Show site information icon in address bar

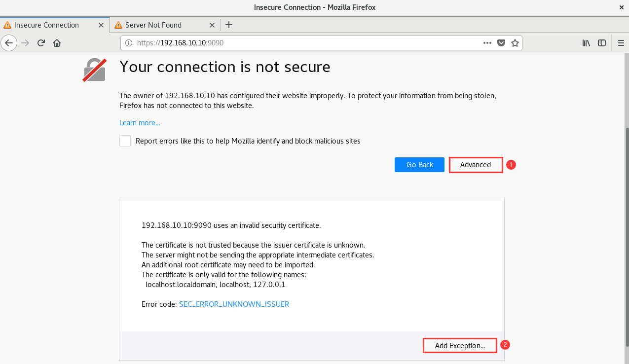point(129,43)
